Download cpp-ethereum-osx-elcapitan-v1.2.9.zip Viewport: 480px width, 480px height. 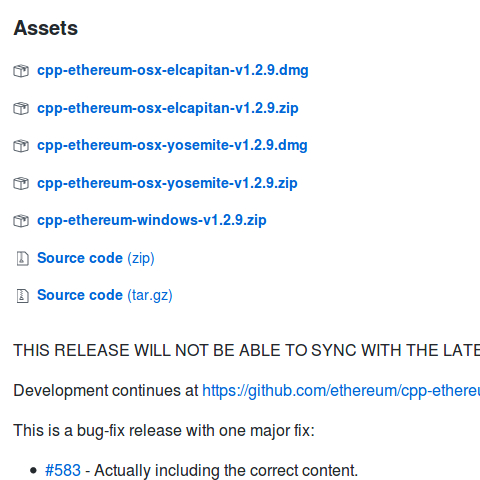click(x=168, y=108)
